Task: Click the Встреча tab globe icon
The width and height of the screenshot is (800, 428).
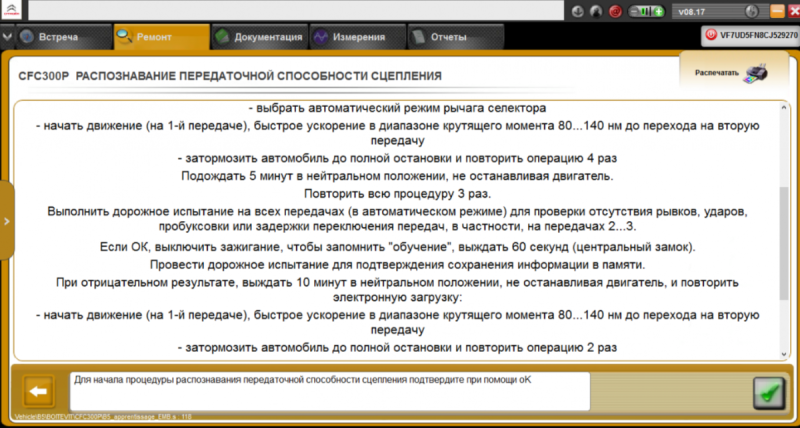Action: [27, 37]
